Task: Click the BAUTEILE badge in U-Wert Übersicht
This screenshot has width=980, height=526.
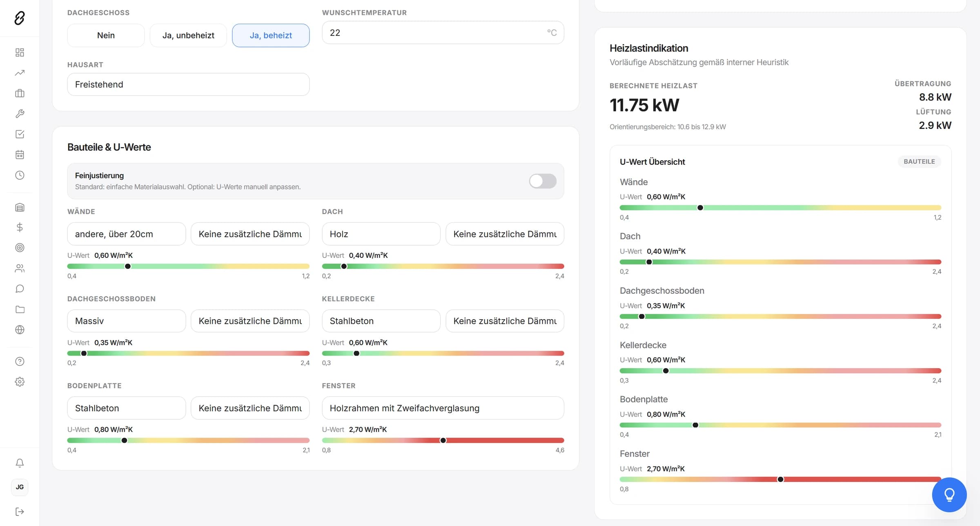Action: click(x=919, y=161)
